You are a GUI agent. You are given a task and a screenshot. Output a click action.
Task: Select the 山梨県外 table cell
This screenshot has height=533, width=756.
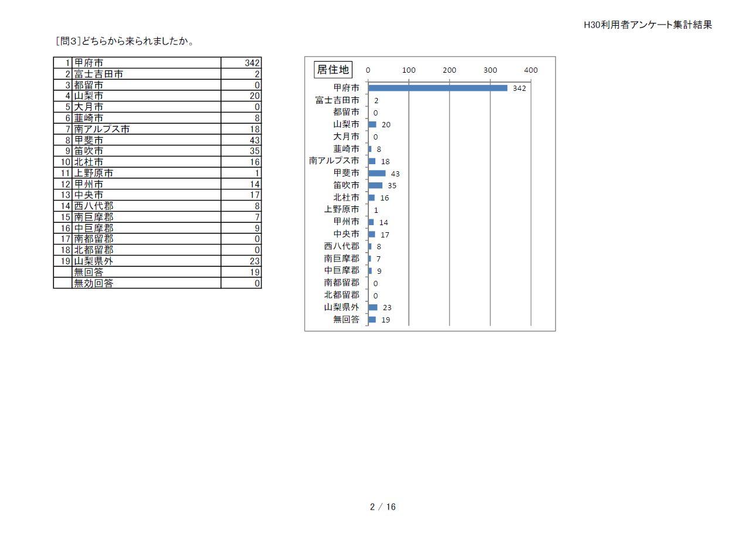tap(147, 261)
